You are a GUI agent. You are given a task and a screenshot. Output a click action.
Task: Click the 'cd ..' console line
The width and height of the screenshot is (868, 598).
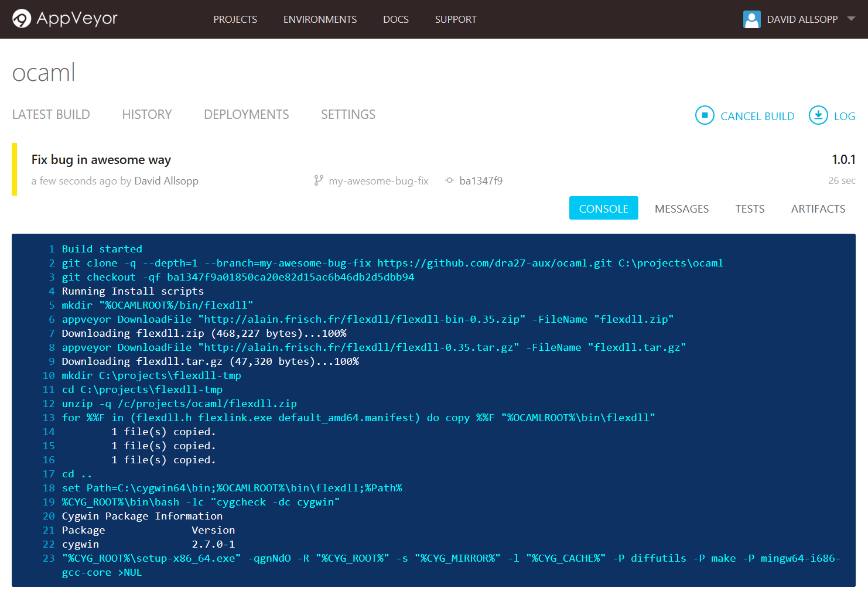point(77,474)
